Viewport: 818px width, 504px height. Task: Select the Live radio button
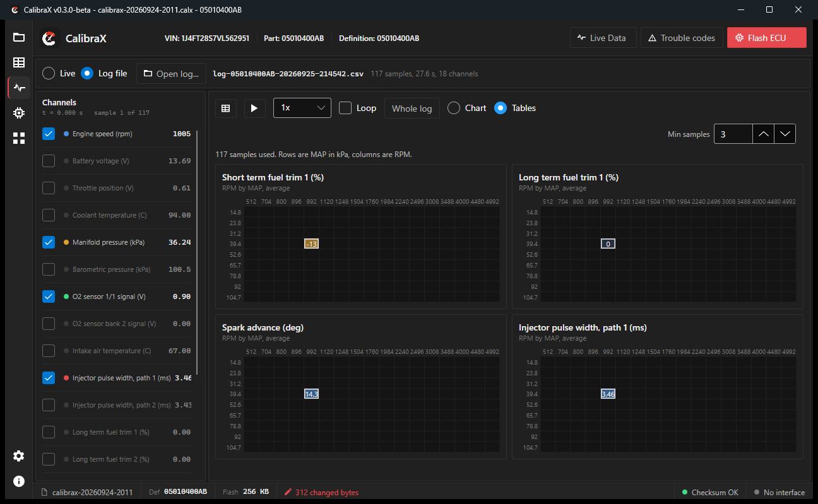(49, 73)
